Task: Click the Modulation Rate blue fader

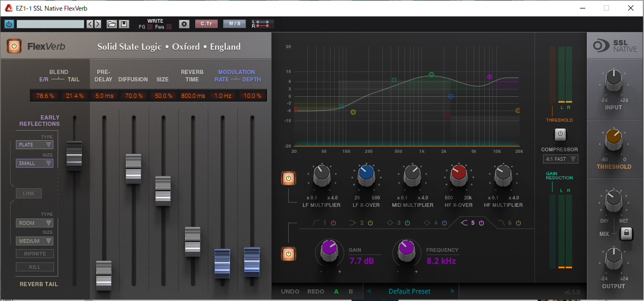Action: point(222,262)
